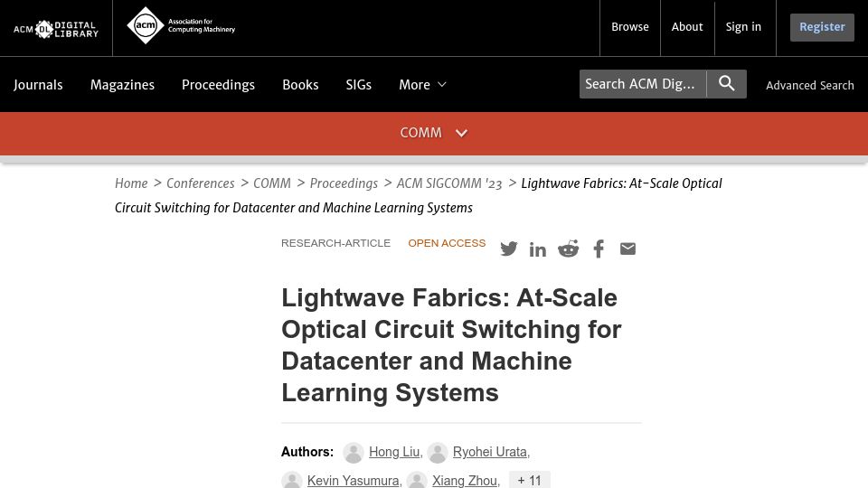The height and width of the screenshot is (488, 868).
Task: Submit search with magnifier icon
Action: 726,84
